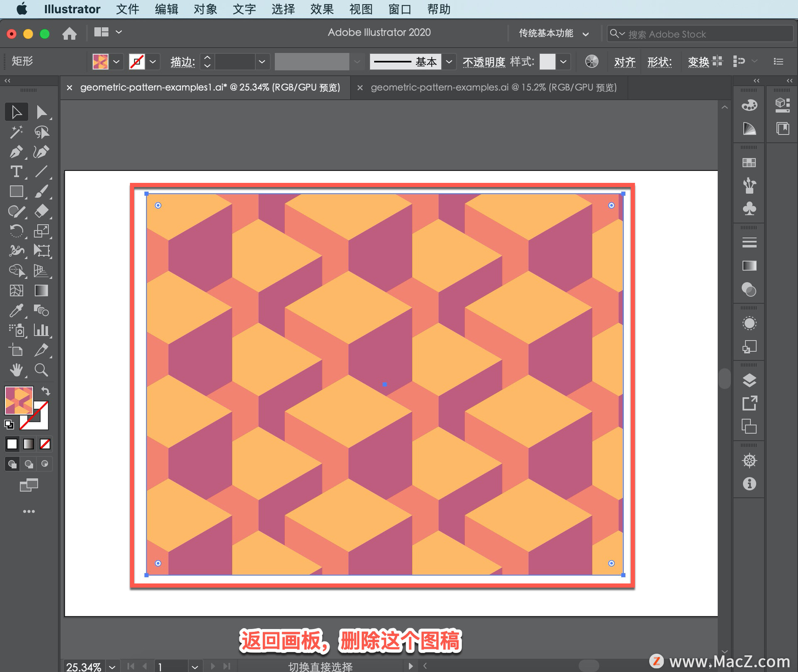Select the Slice tool
This screenshot has height=672, width=798.
tap(41, 350)
